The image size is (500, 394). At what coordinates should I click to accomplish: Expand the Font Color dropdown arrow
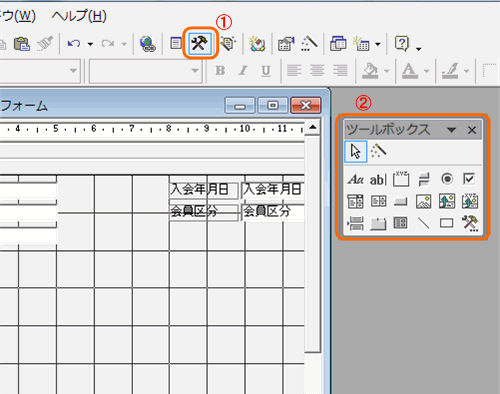[x=426, y=71]
